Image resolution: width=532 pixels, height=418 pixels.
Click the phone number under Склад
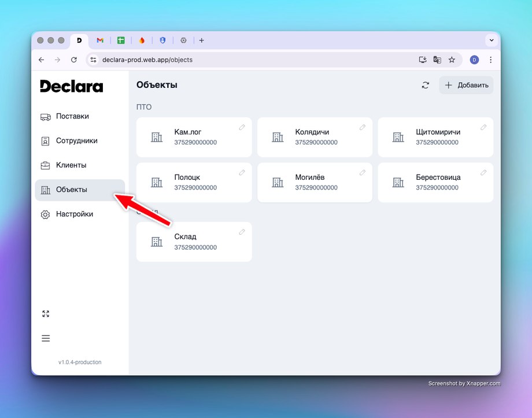[195, 247]
